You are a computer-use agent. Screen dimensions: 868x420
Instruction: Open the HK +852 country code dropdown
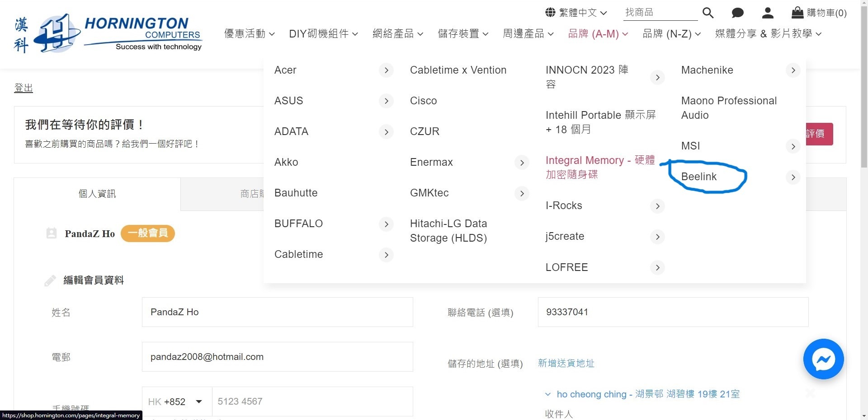coord(177,401)
